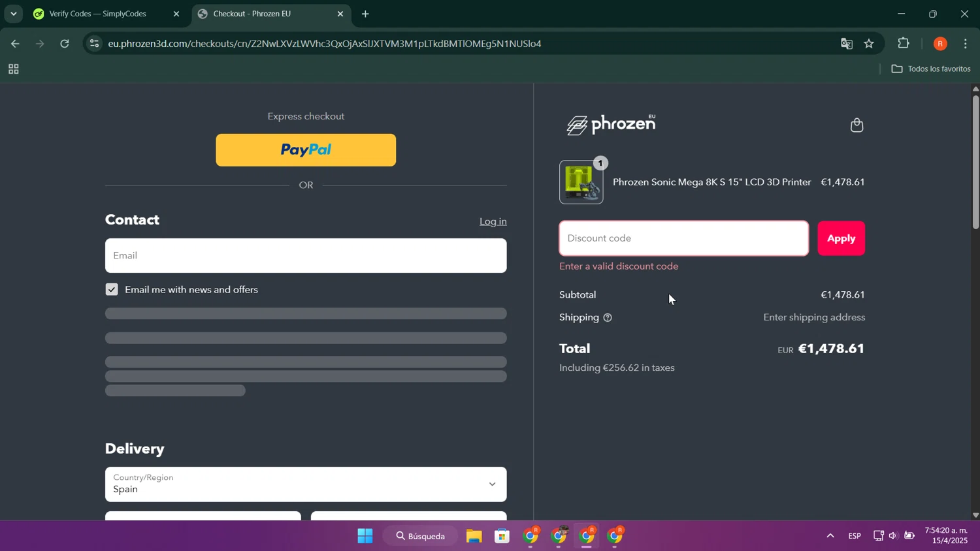
Task: Click the Phrozen EU logo
Action: click(x=611, y=125)
